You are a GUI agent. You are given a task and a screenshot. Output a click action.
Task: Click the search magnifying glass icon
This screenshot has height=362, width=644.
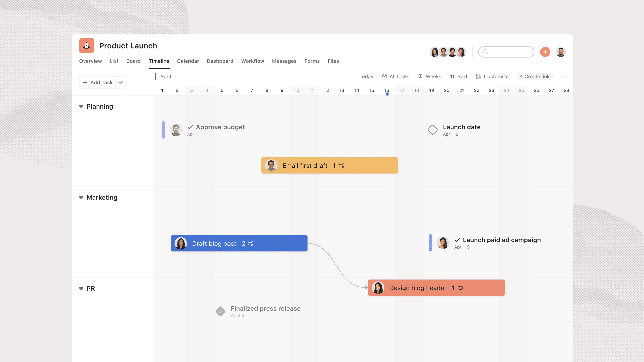pos(485,52)
